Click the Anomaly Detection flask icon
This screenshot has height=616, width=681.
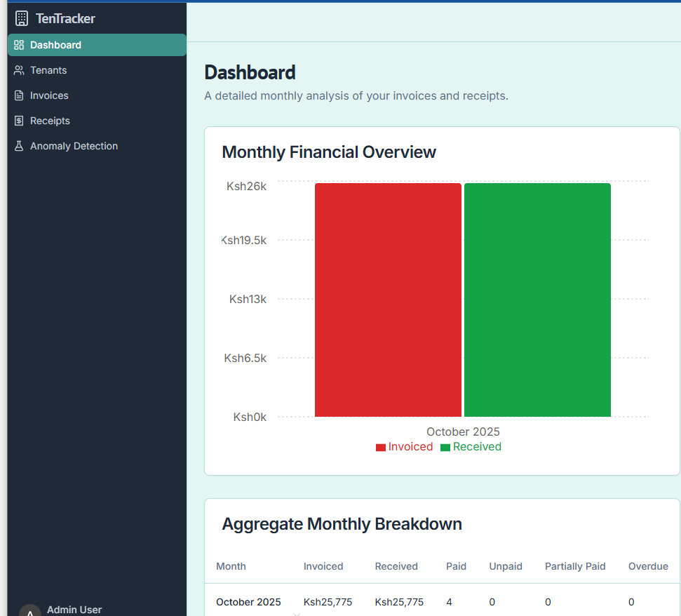pos(19,146)
